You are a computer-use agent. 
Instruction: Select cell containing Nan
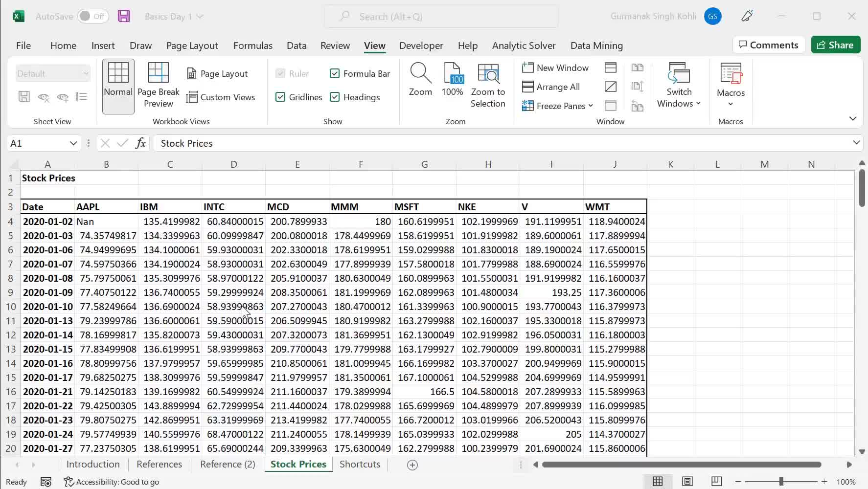[106, 222]
